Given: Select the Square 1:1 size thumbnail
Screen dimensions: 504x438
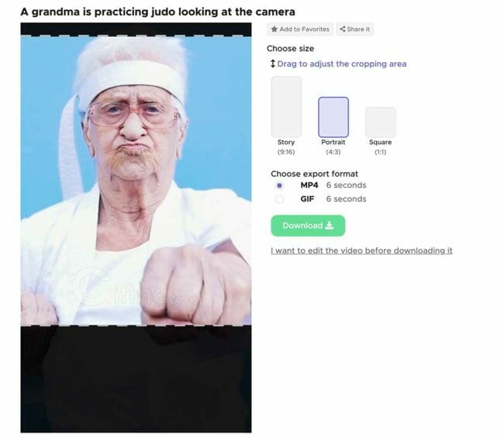Looking at the screenshot, I should click(x=381, y=122).
